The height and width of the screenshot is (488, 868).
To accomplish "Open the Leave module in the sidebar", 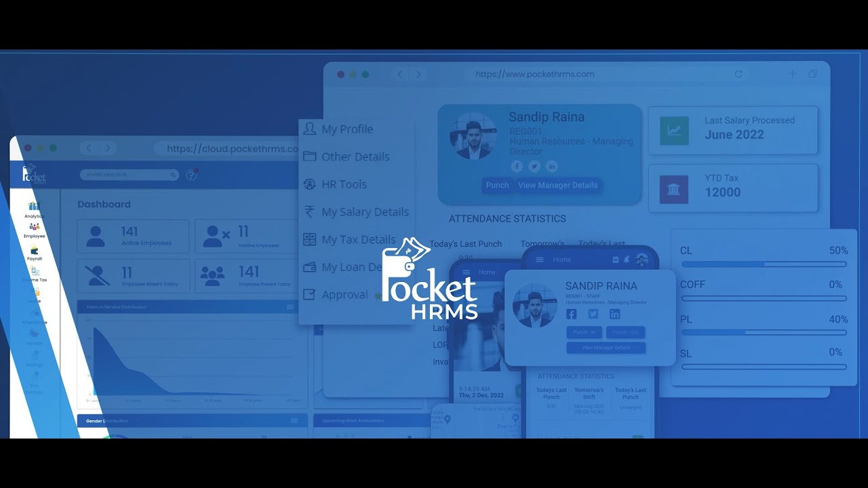I will pos(35,295).
